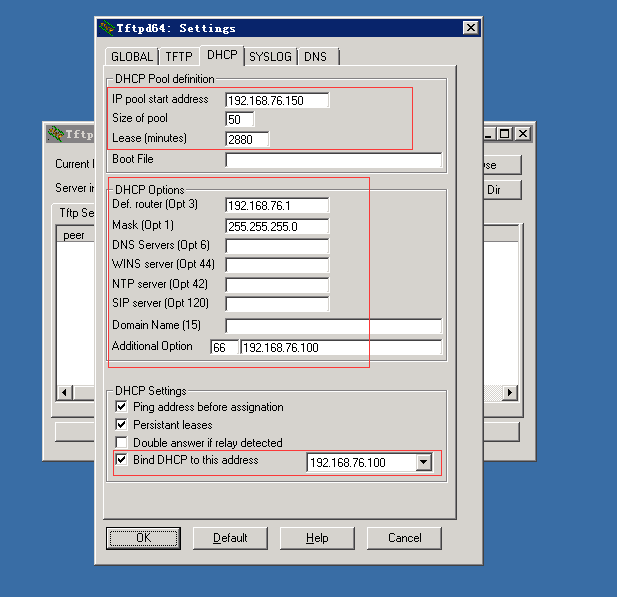Click right scroll arrow in background list
The height and width of the screenshot is (597, 617).
coord(510,392)
